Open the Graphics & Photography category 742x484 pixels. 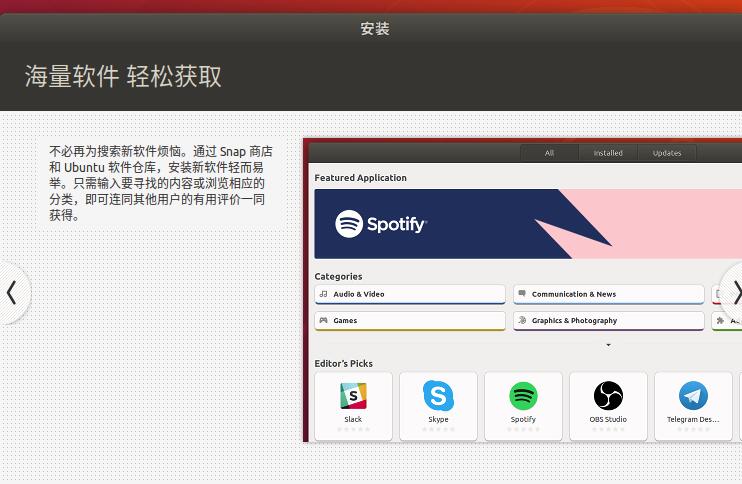pos(608,321)
